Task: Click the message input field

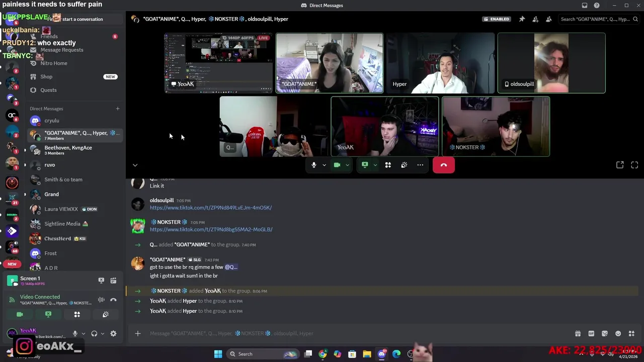Action: pyautogui.click(x=357, y=333)
